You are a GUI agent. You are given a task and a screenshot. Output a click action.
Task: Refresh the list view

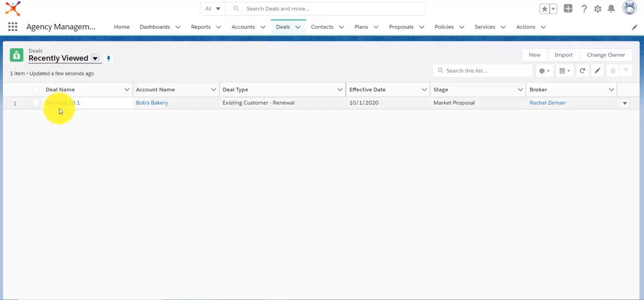pos(583,71)
